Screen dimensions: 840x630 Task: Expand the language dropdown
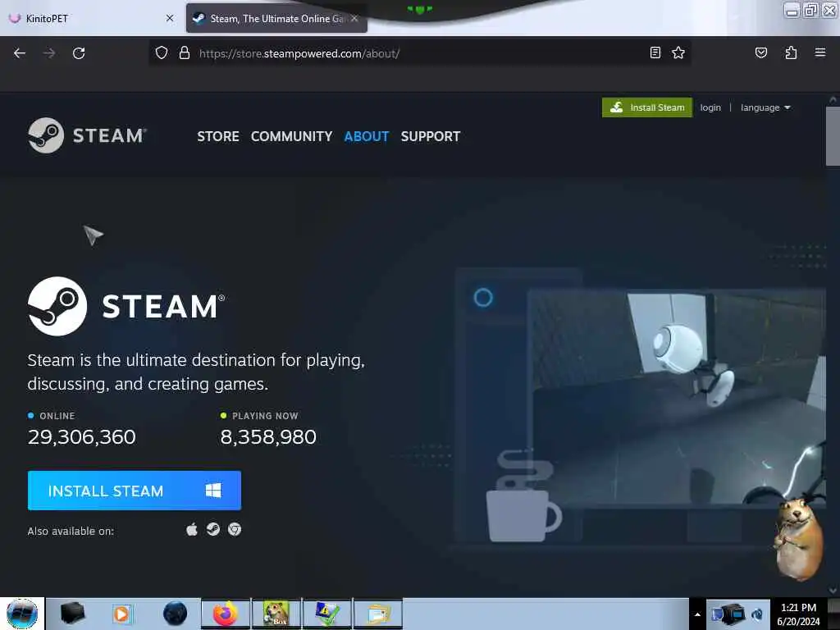tap(765, 107)
